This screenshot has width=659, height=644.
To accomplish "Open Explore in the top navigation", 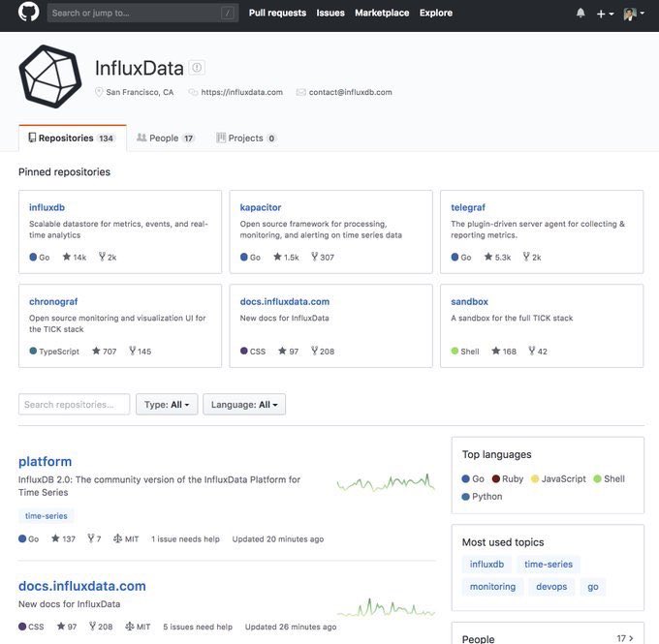I will (436, 13).
